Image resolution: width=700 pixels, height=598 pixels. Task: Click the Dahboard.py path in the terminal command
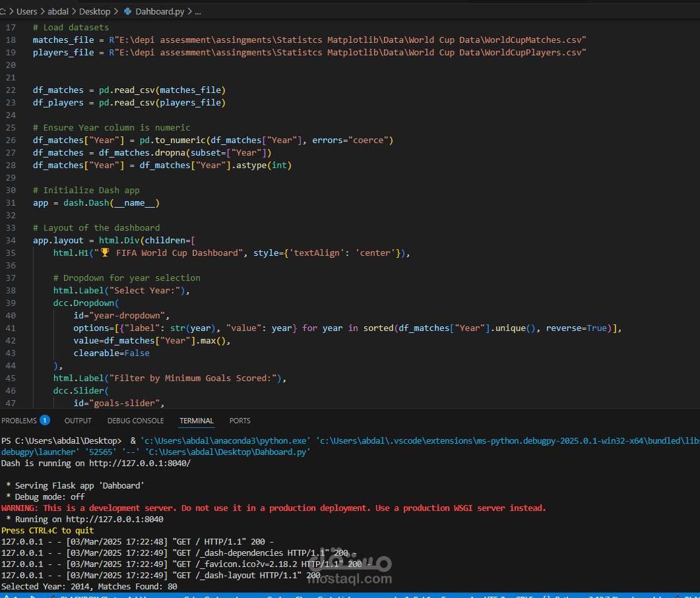(228, 452)
